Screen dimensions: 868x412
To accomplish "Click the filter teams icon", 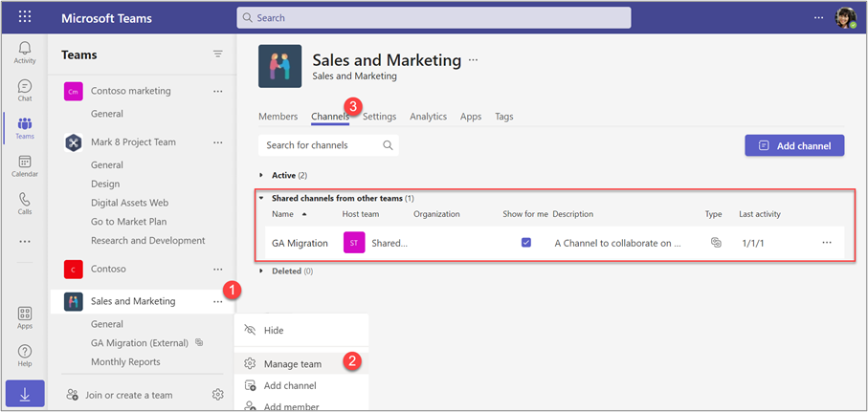I will [x=218, y=54].
